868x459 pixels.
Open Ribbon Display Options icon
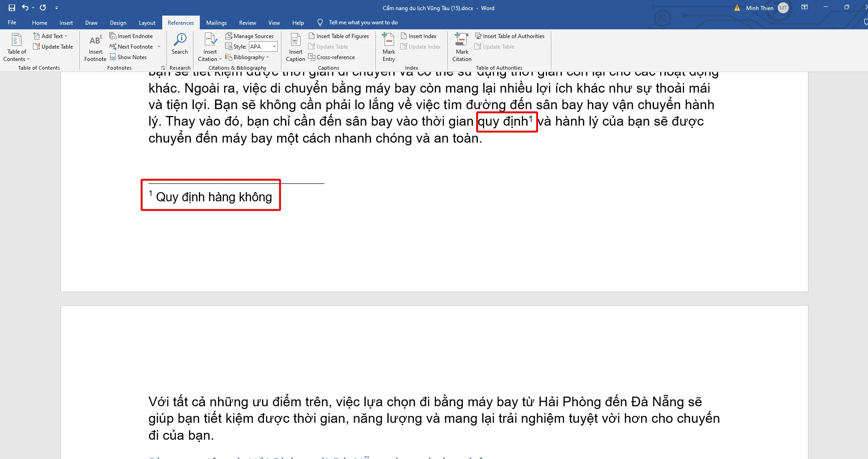(x=804, y=7)
